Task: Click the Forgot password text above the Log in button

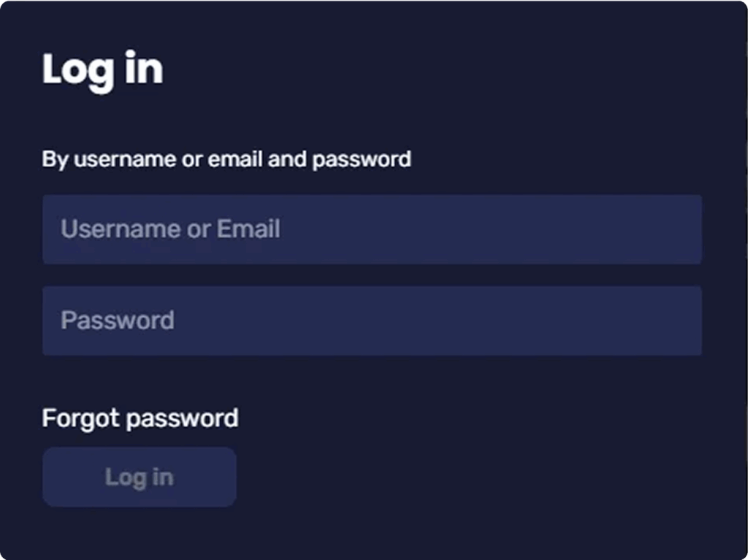Action: [x=140, y=418]
